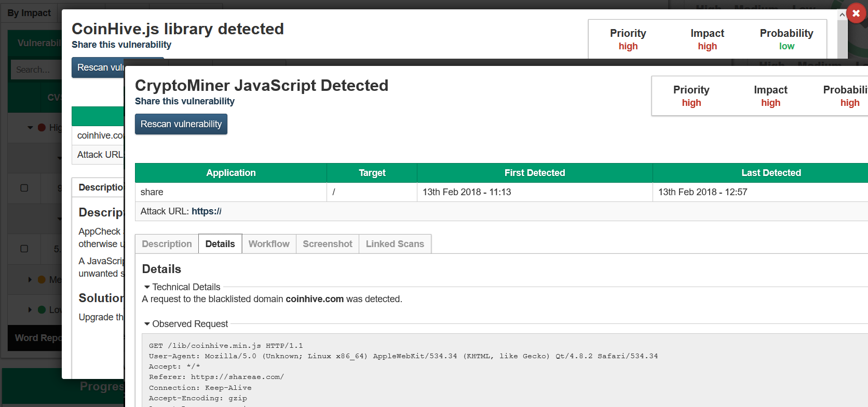The height and width of the screenshot is (407, 868).
Task: Click Rescan vulnerability in CryptoMiner dialog
Action: pos(181,124)
